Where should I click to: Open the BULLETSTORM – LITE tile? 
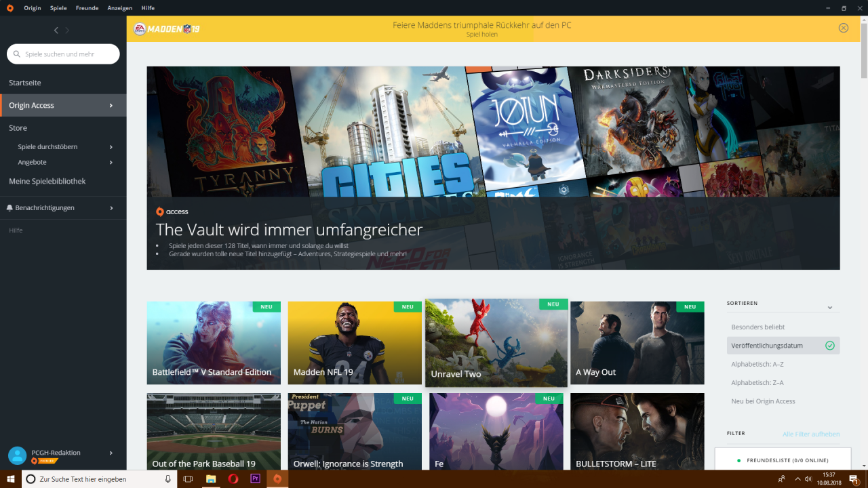click(x=637, y=432)
